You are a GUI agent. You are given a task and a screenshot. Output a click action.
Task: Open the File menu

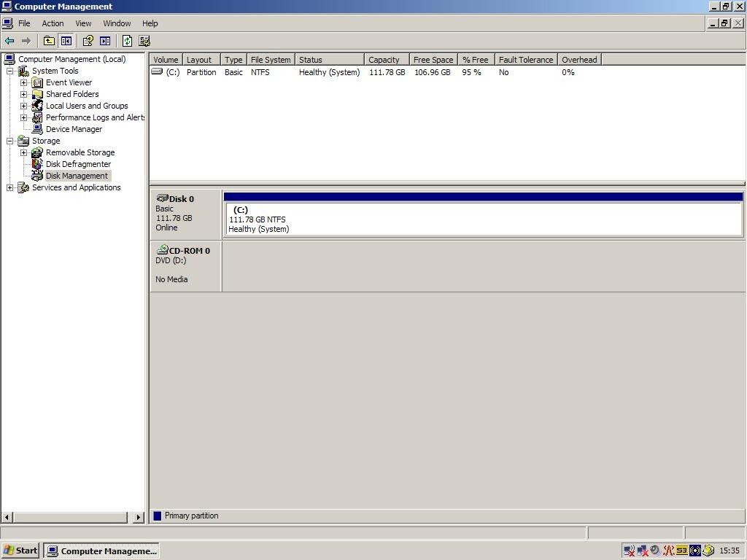point(24,23)
